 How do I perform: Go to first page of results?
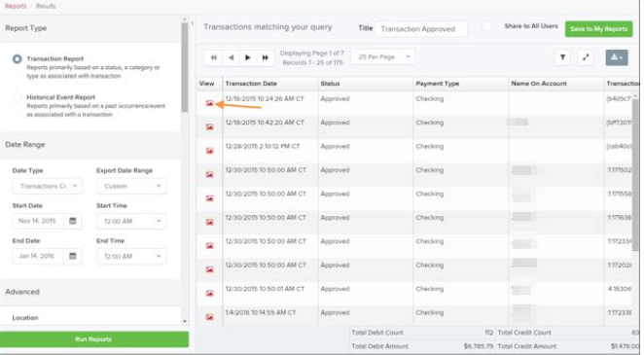pyautogui.click(x=214, y=57)
